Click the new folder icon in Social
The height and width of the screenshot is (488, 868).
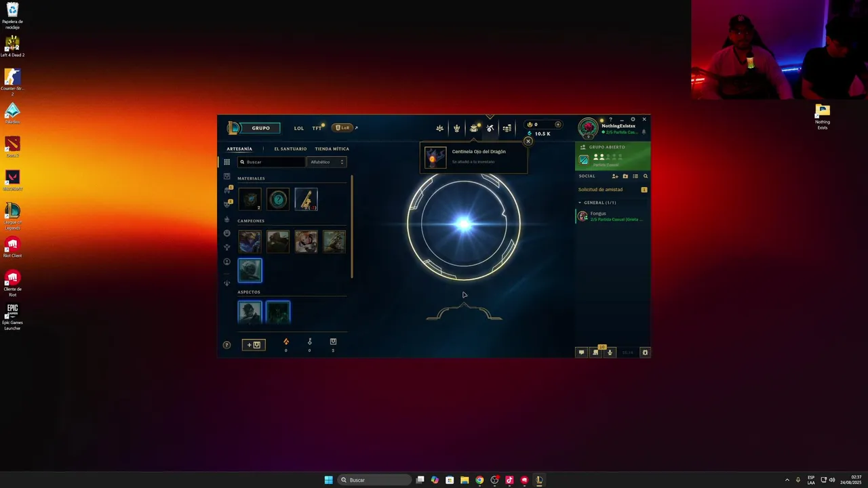(x=625, y=176)
